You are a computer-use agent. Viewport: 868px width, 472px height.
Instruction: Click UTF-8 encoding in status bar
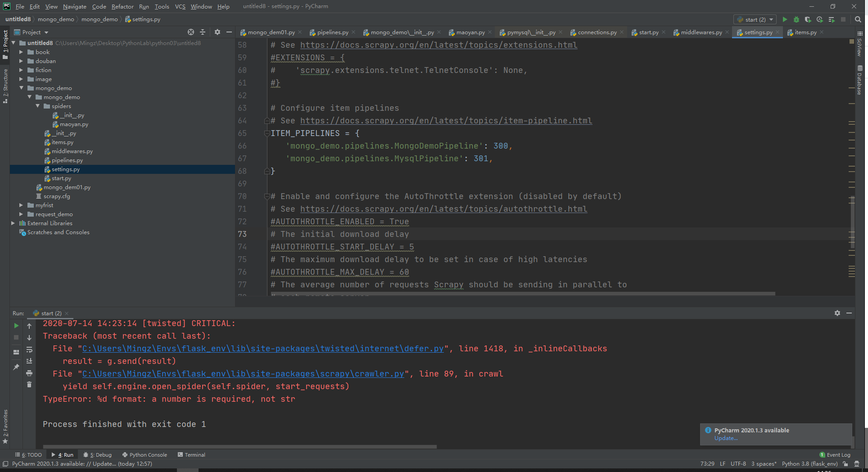pyautogui.click(x=738, y=464)
